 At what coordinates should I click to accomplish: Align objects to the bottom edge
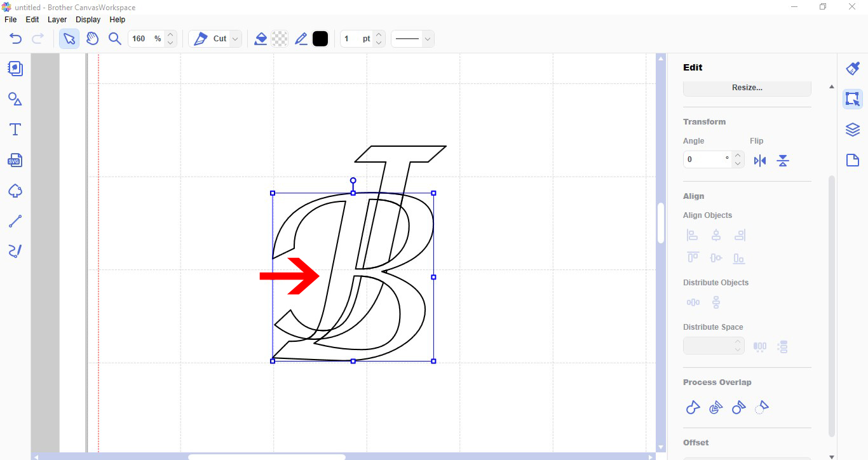click(x=739, y=258)
